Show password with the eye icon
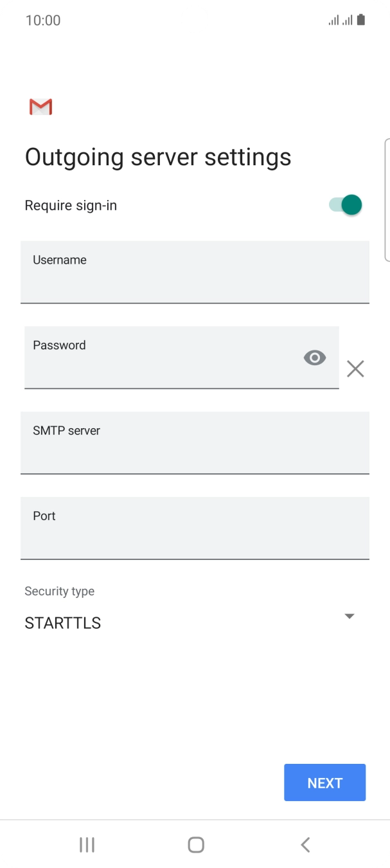 pyautogui.click(x=315, y=358)
